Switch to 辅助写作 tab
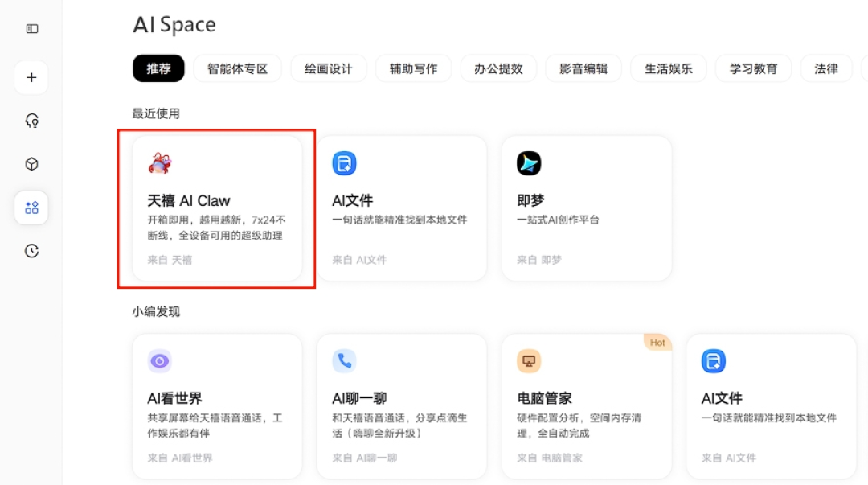868x485 pixels. (x=414, y=68)
